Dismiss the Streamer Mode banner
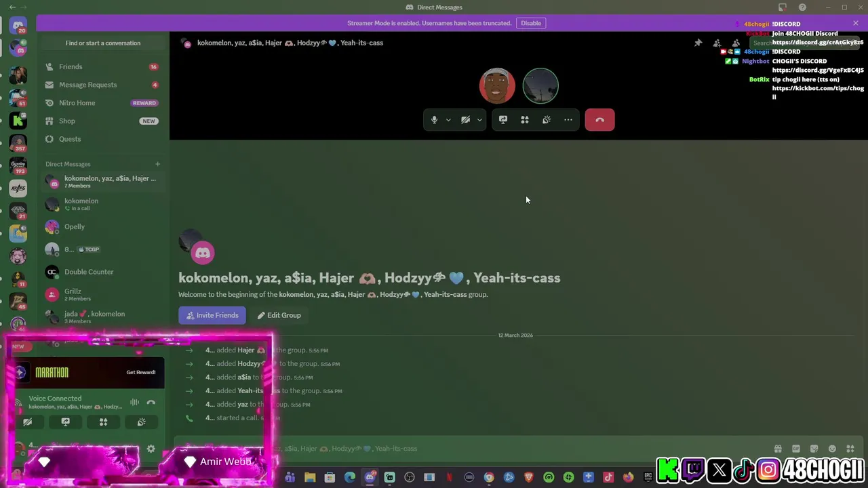 point(856,23)
